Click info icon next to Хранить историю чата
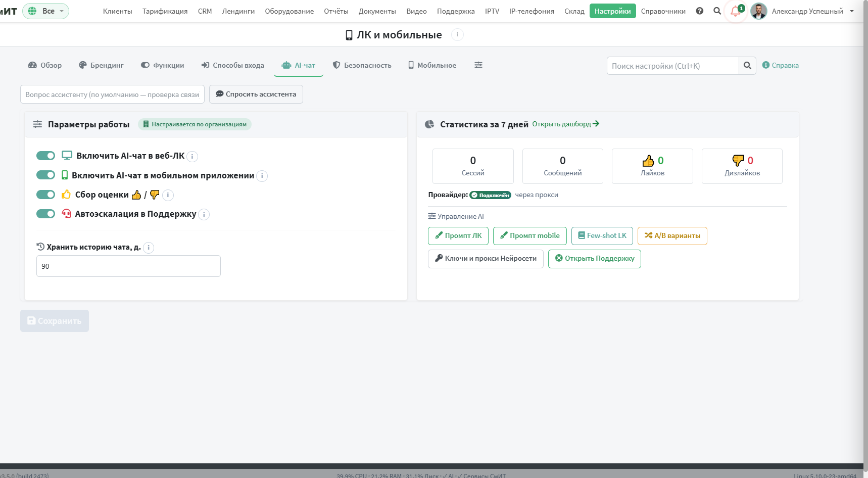The width and height of the screenshot is (868, 478). click(x=149, y=248)
